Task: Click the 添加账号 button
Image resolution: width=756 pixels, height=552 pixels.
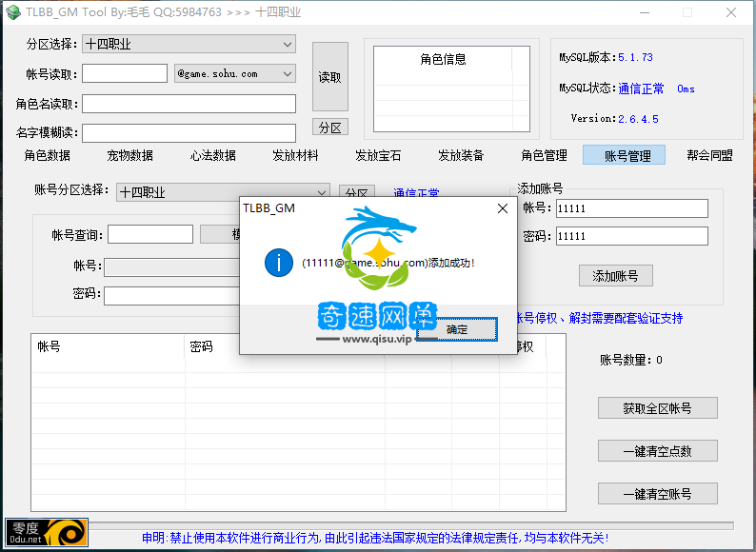Action: tap(616, 276)
